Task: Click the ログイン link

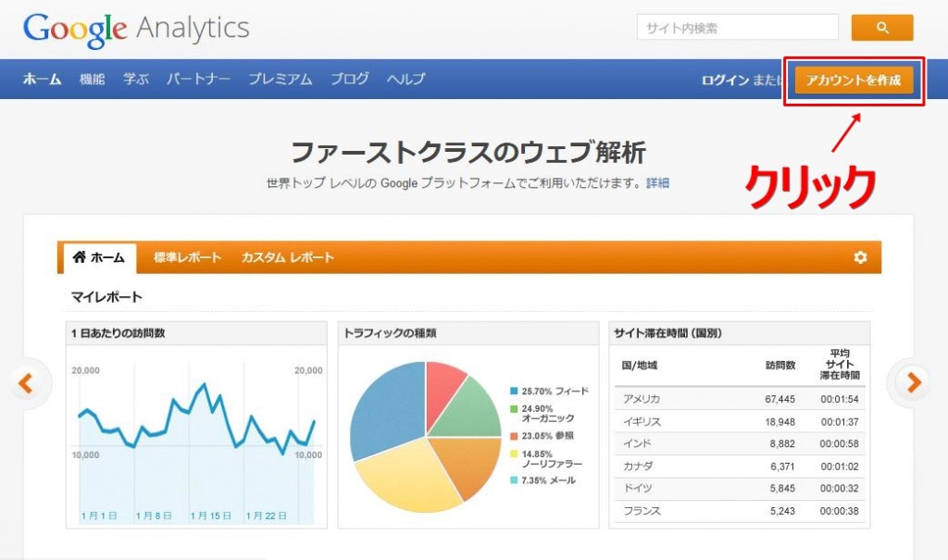Action: point(725,81)
